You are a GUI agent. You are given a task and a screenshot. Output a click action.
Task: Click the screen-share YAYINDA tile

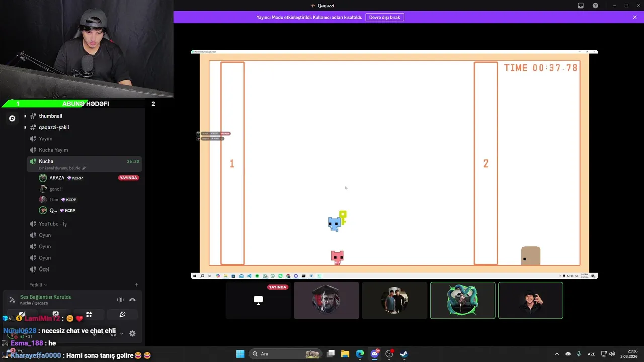(258, 300)
